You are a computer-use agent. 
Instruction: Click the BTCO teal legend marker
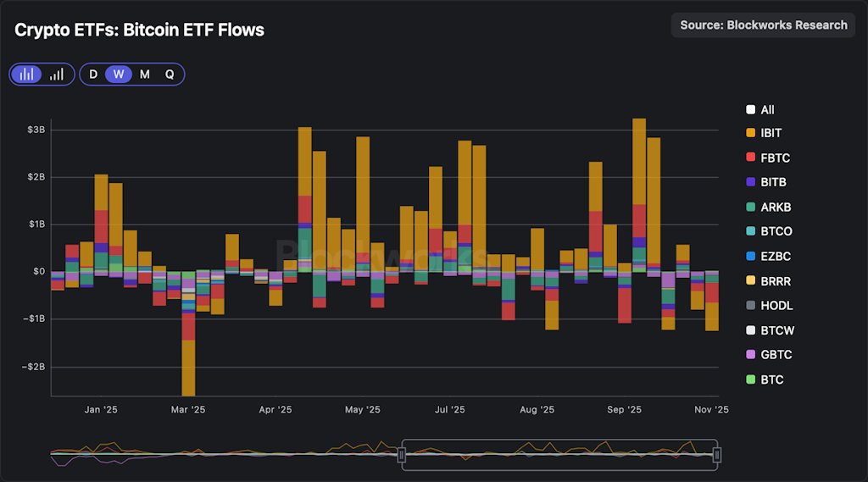point(750,232)
